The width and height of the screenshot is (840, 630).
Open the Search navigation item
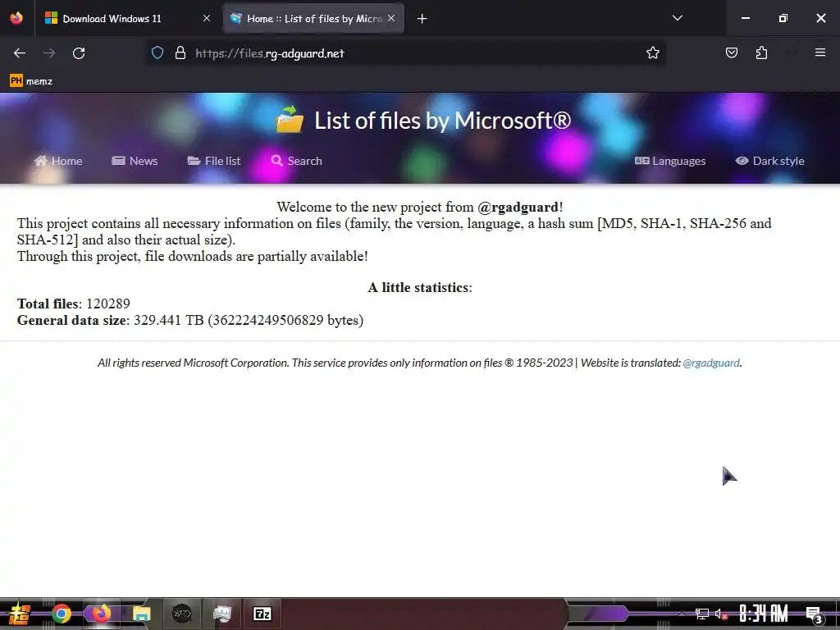tap(296, 161)
